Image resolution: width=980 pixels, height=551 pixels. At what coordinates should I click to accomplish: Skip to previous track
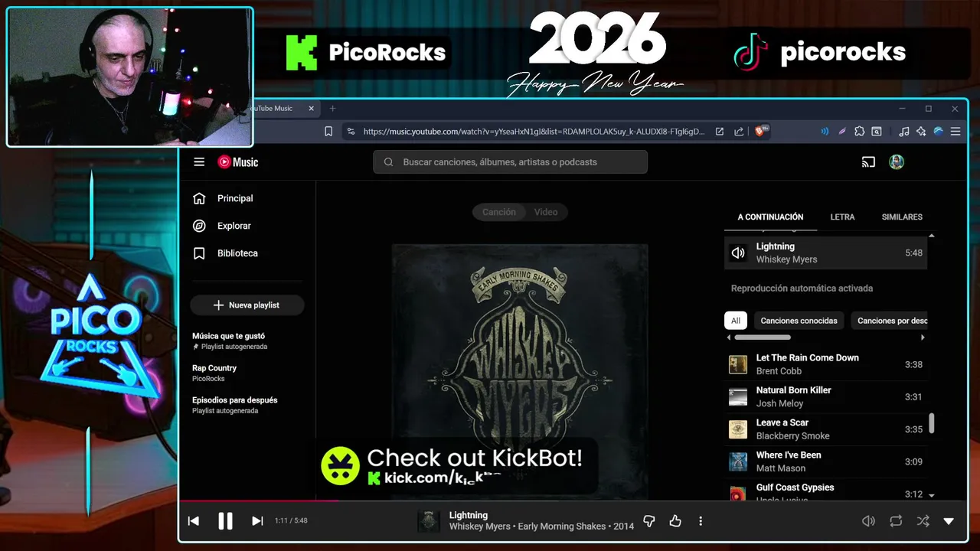(x=194, y=521)
